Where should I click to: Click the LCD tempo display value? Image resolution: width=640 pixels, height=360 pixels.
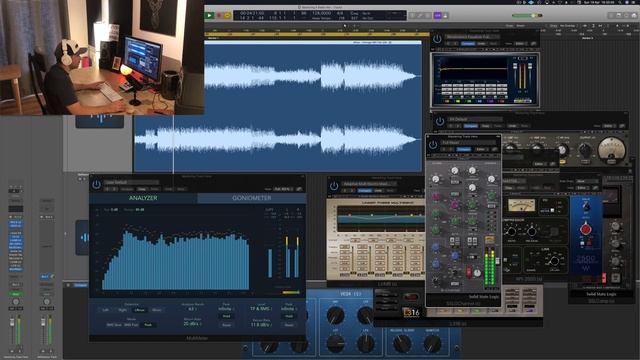point(322,13)
